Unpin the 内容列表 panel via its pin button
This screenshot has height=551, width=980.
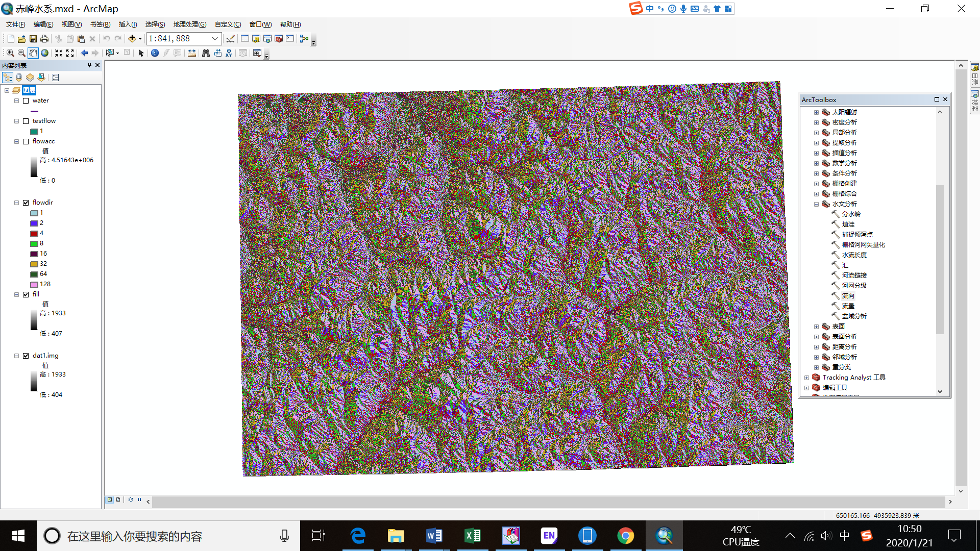pos(89,65)
